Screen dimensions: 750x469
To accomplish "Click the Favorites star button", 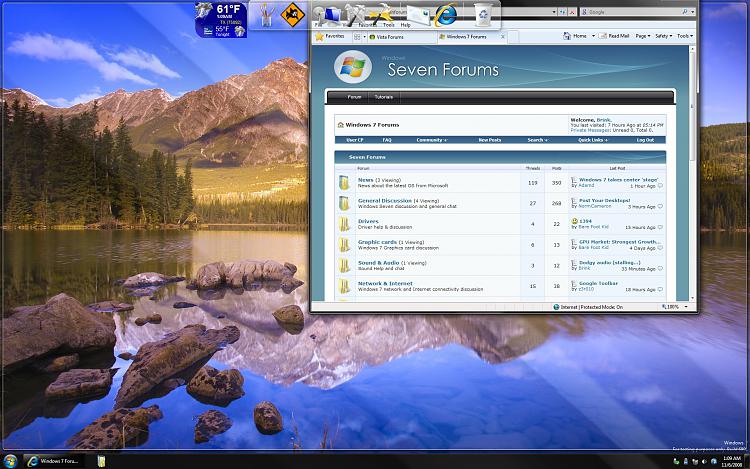I will coord(330,36).
